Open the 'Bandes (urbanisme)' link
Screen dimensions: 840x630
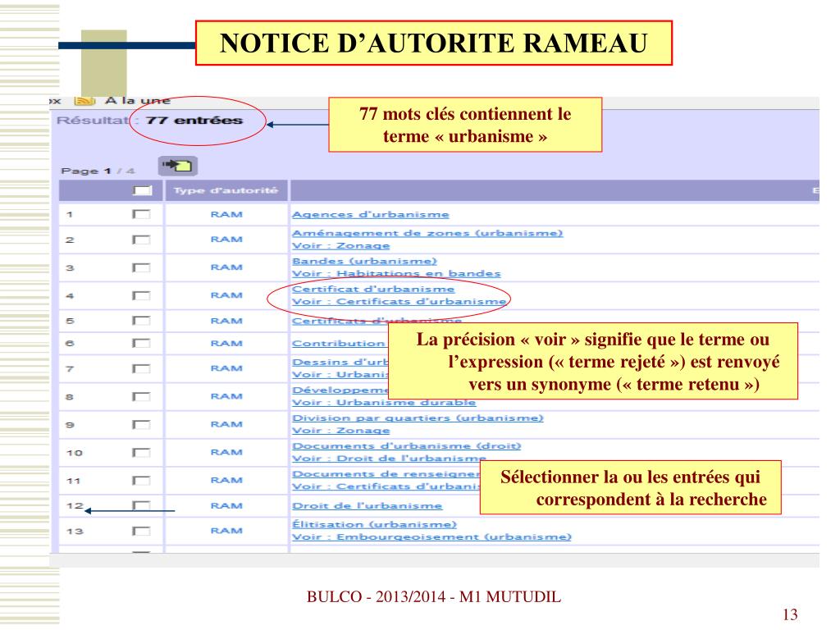[x=365, y=261]
